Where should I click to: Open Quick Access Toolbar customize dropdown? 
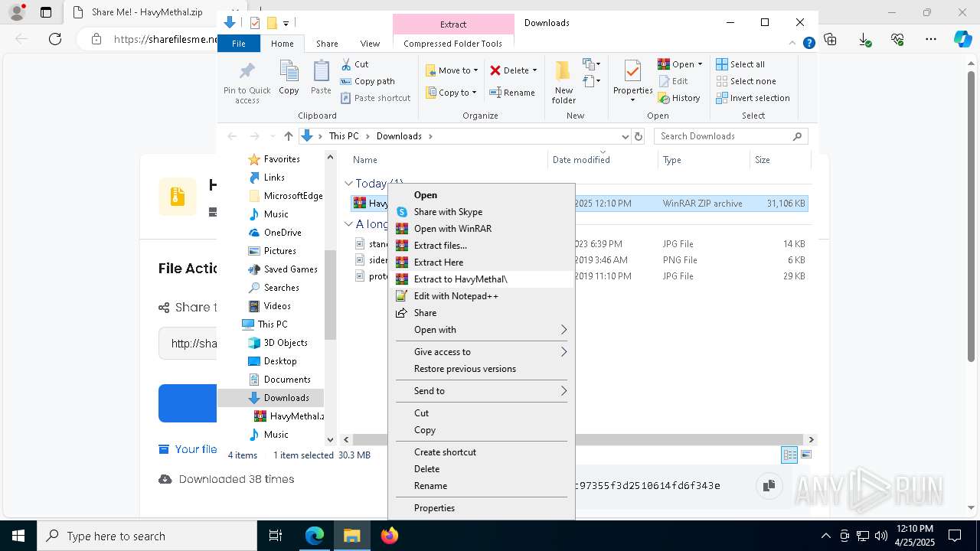click(x=286, y=24)
